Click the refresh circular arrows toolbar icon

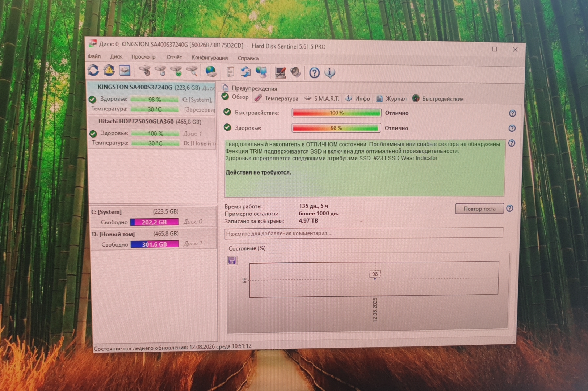click(x=93, y=70)
